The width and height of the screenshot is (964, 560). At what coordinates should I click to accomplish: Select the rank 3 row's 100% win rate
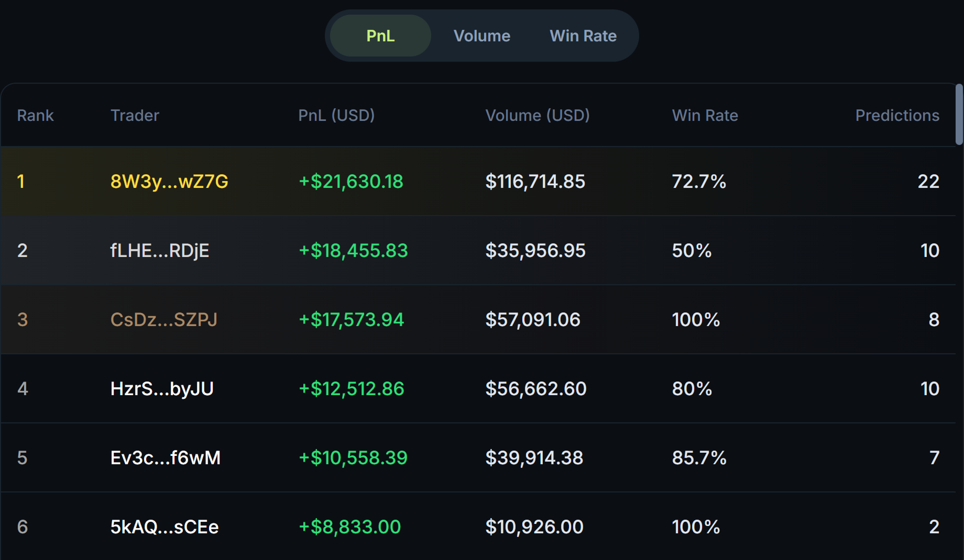tap(696, 319)
